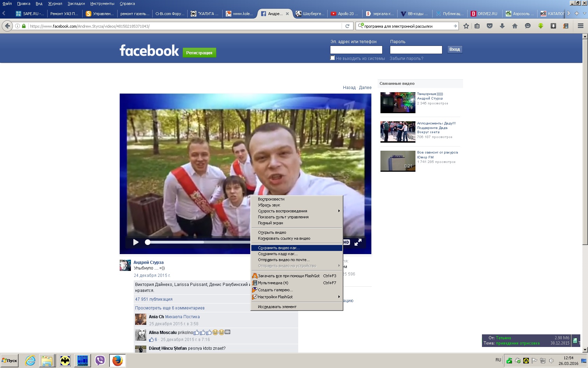
Task: Click the bookmark star icon in toolbar
Action: pos(466,26)
